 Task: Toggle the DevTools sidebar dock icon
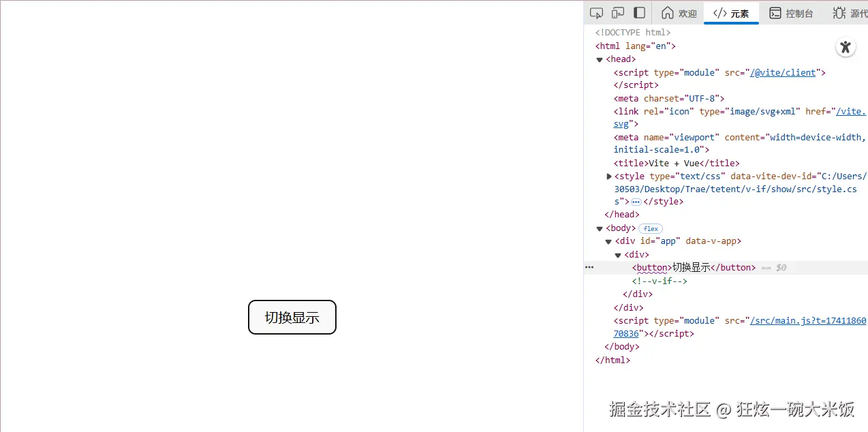(639, 13)
